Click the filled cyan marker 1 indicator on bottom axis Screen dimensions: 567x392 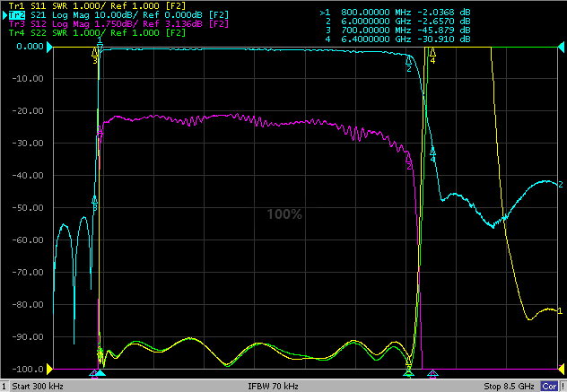(x=100, y=373)
